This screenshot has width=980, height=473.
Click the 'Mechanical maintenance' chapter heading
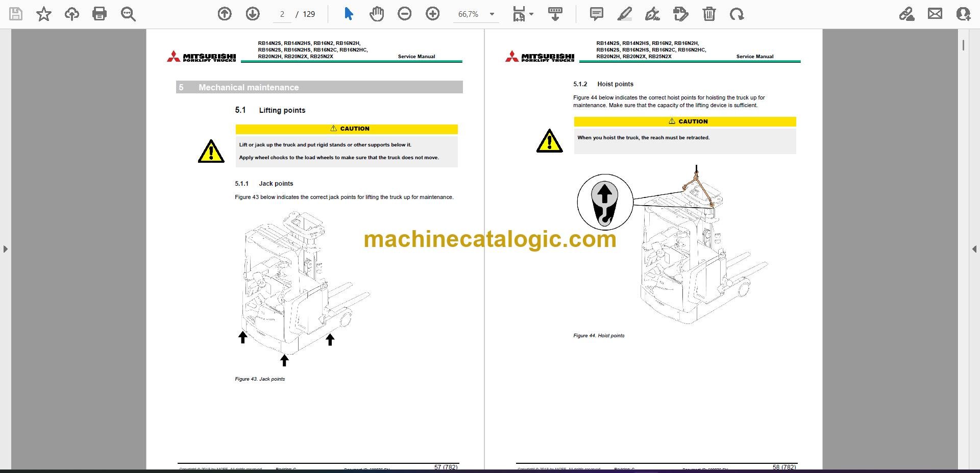pyautogui.click(x=249, y=87)
